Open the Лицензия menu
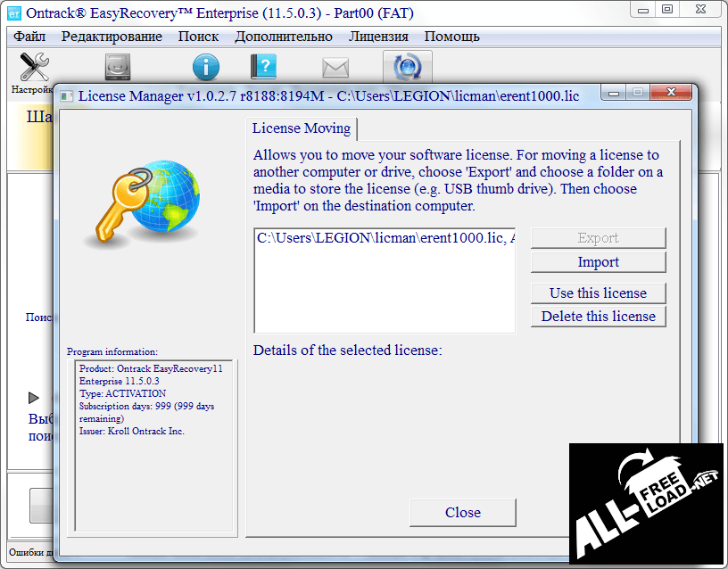Image resolution: width=728 pixels, height=569 pixels. [378, 37]
